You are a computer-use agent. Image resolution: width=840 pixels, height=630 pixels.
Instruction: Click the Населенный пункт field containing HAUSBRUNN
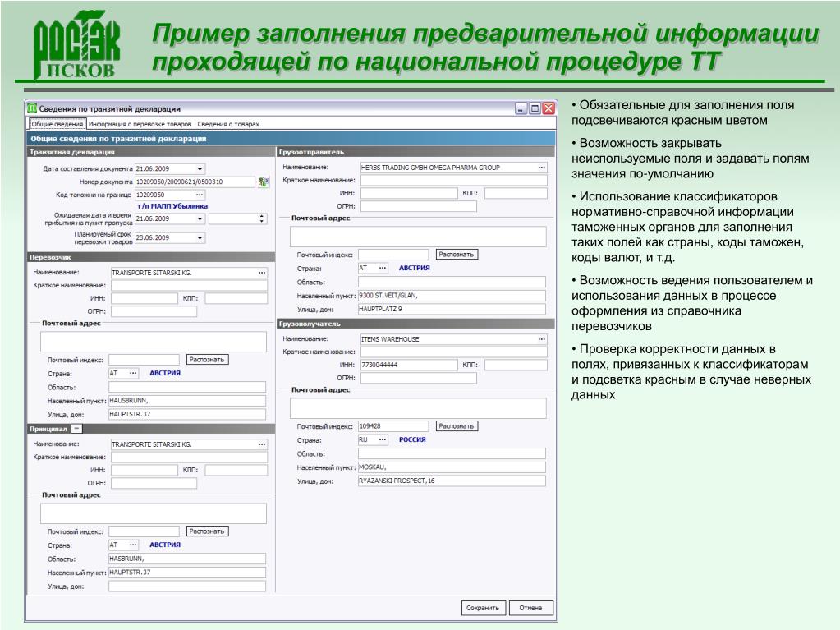click(x=187, y=401)
